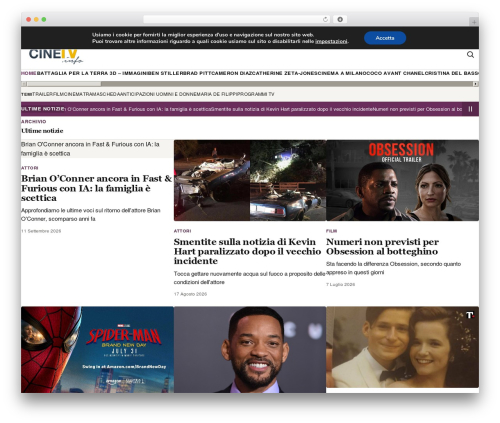
Task: Open the cookie impostazioni link
Action: point(331,41)
